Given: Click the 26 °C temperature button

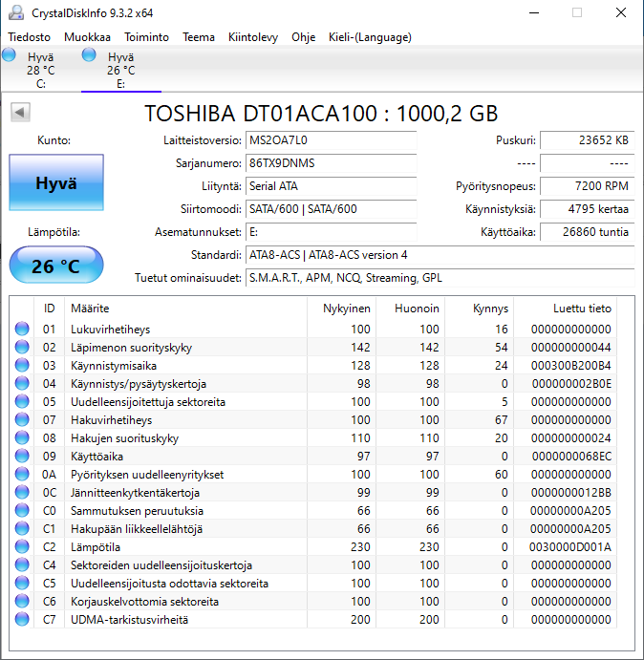Looking at the screenshot, I should click(x=55, y=266).
